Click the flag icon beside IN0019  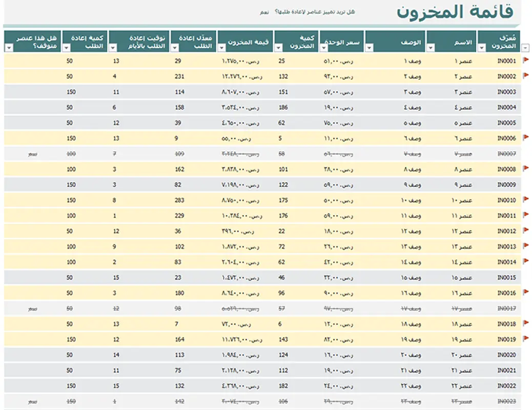[x=525, y=338]
